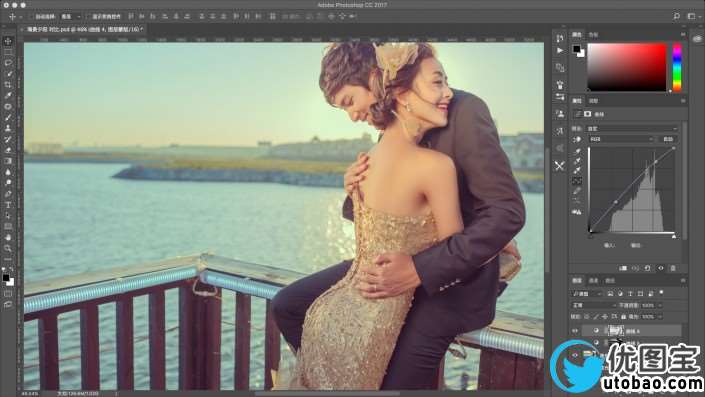Toggle pixel layer filter in Layers panel

coord(611,294)
